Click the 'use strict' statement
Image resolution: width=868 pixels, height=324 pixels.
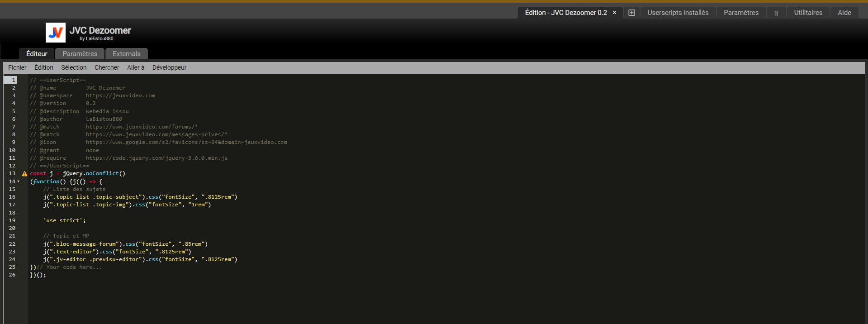coord(64,221)
